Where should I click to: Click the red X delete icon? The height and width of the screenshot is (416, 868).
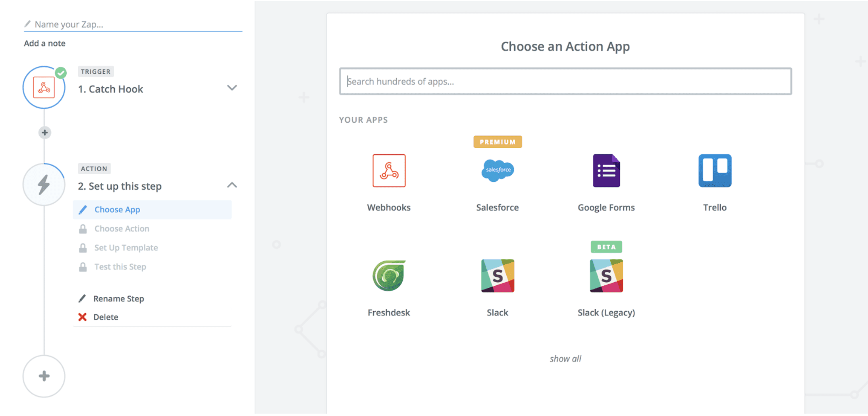pyautogui.click(x=82, y=317)
